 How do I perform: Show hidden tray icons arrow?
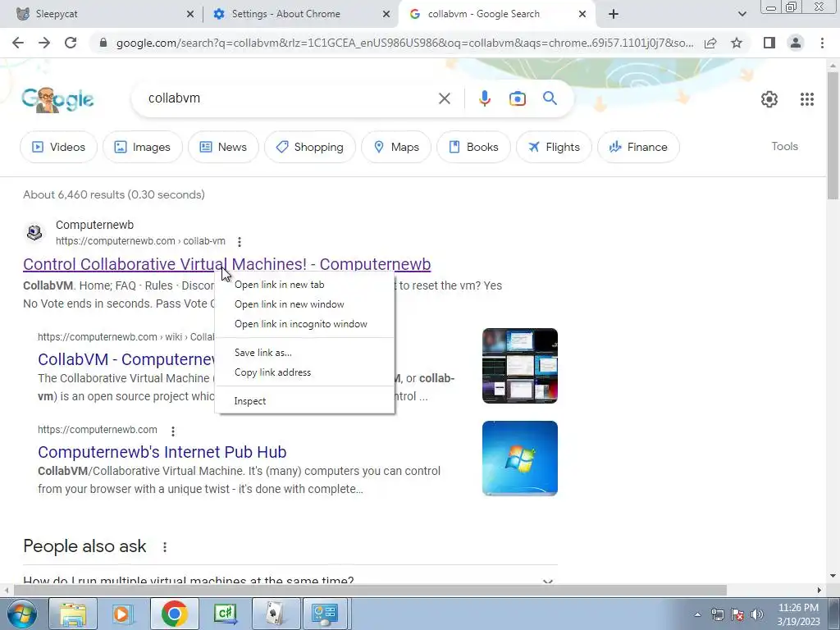pyautogui.click(x=697, y=614)
